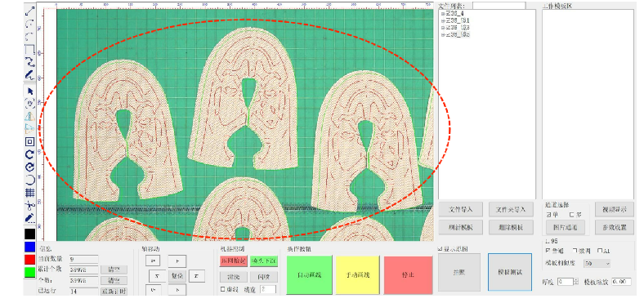644x303 pixels.
Task: Expand the third Z38 tree entry
Action: click(443, 28)
